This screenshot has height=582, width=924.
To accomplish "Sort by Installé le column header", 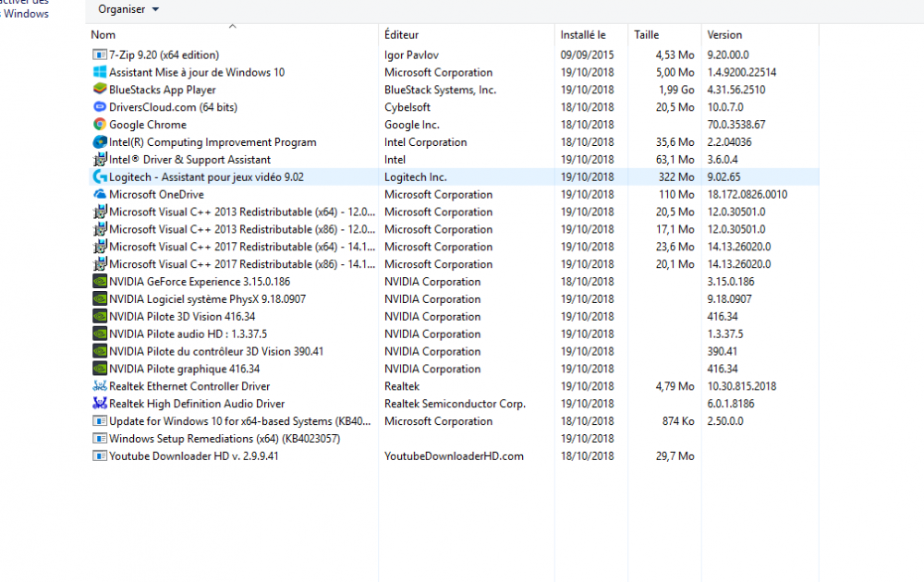I will [582, 35].
